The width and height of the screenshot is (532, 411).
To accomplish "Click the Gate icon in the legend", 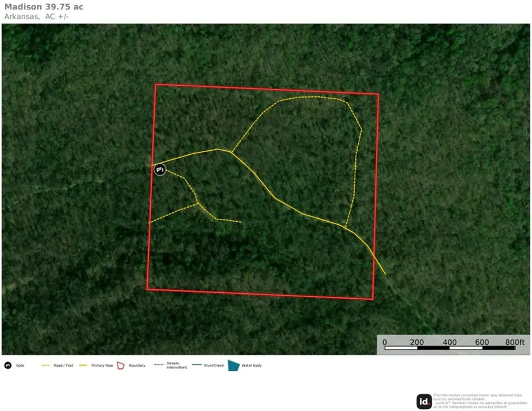I will point(7,365).
